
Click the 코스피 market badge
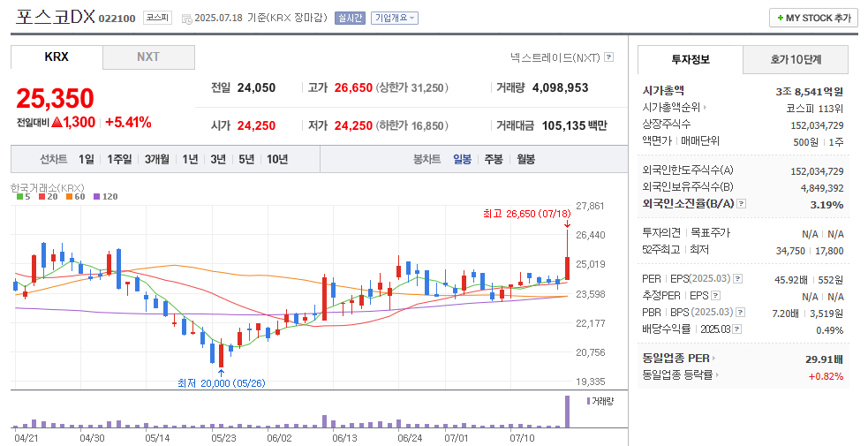coord(157,18)
